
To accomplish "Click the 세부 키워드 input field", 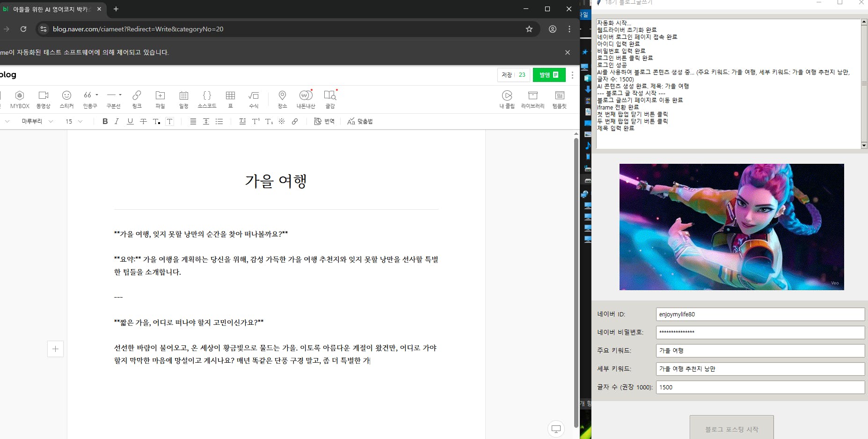I will [760, 369].
